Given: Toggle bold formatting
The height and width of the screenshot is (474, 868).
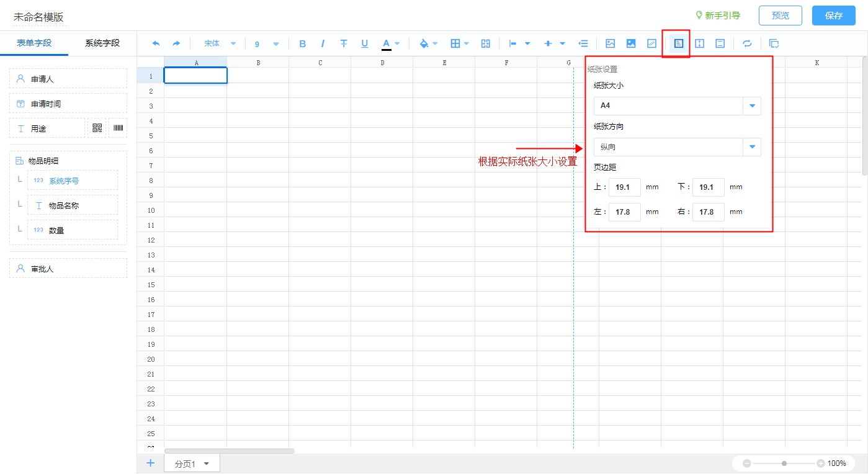Looking at the screenshot, I should [303, 43].
